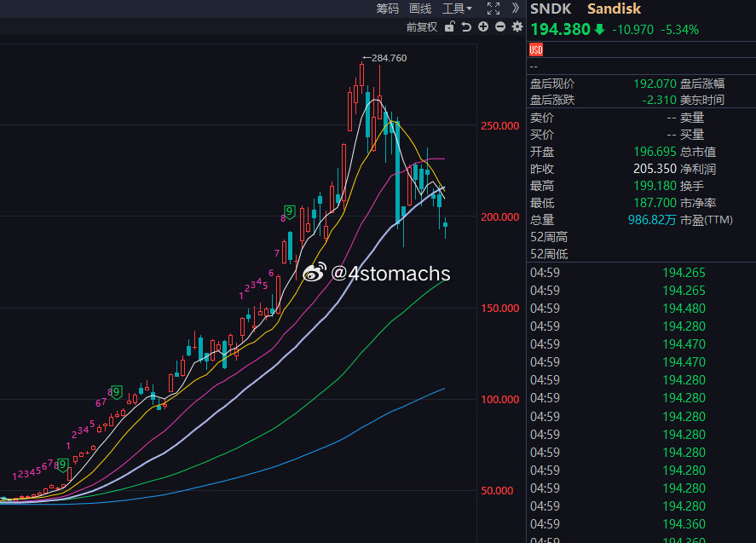Viewport: 756px width, 543px height.
Task: Click the 284.760 high price marker
Action: point(384,58)
